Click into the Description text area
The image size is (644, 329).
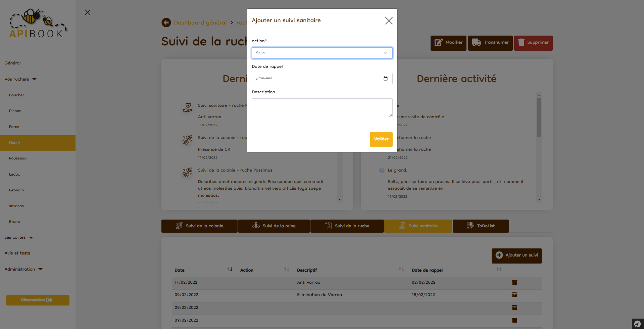322,107
